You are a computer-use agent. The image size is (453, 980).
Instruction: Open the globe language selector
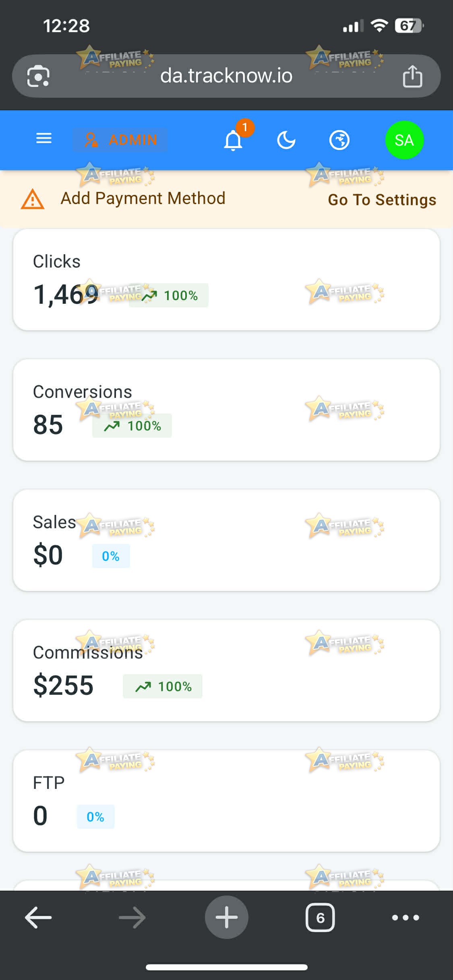[339, 140]
